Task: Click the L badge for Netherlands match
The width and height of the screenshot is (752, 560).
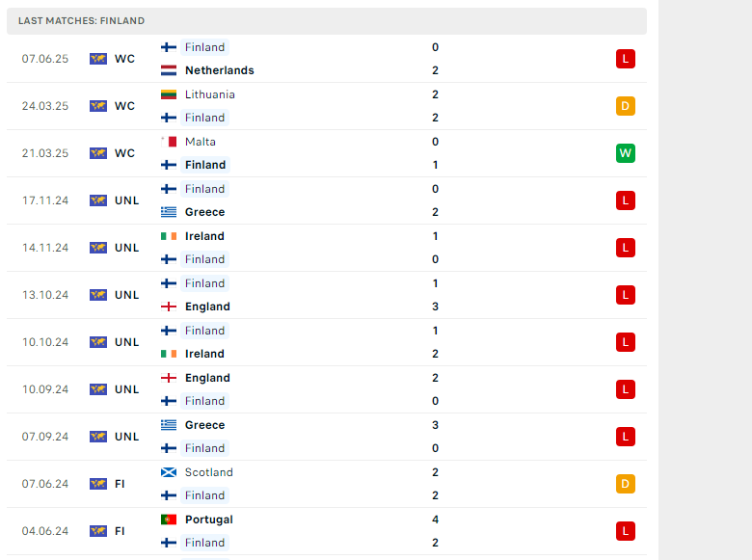Action: coord(626,59)
